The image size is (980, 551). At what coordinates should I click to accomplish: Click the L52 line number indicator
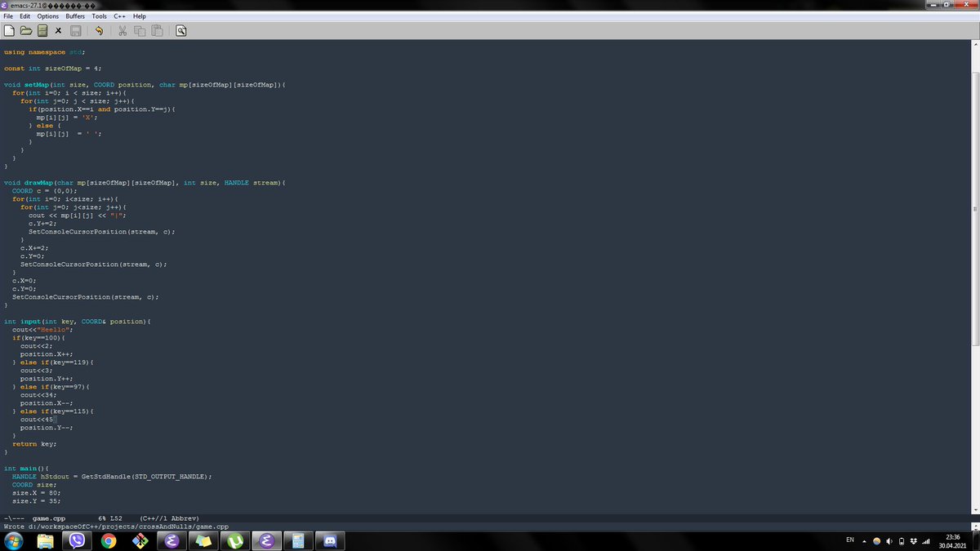coord(116,518)
